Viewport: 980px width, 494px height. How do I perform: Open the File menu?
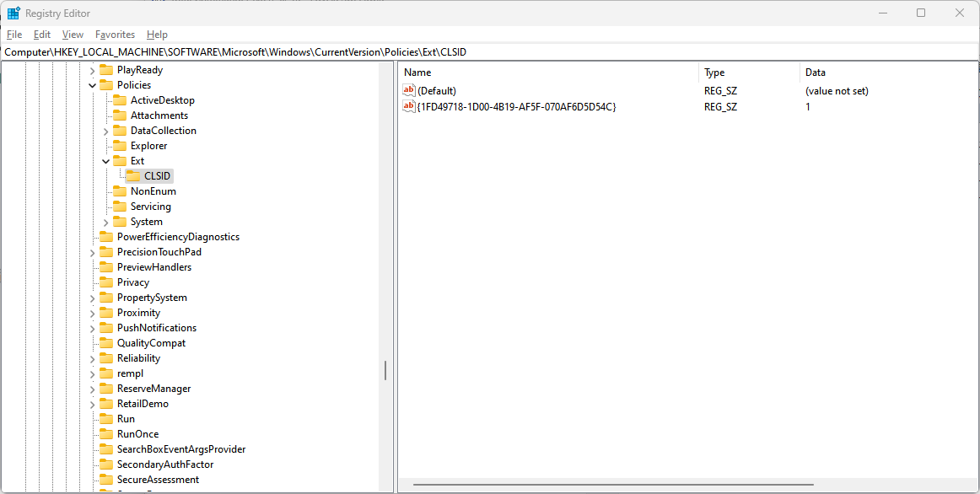(13, 35)
